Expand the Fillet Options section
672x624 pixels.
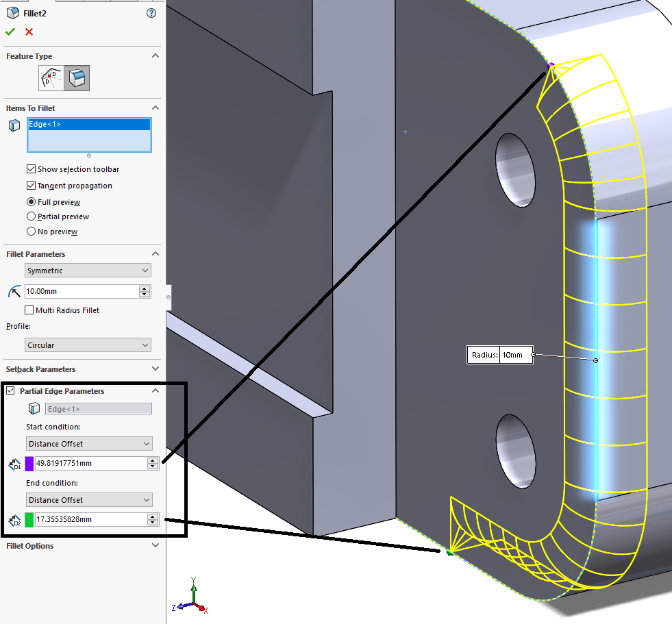click(x=155, y=546)
